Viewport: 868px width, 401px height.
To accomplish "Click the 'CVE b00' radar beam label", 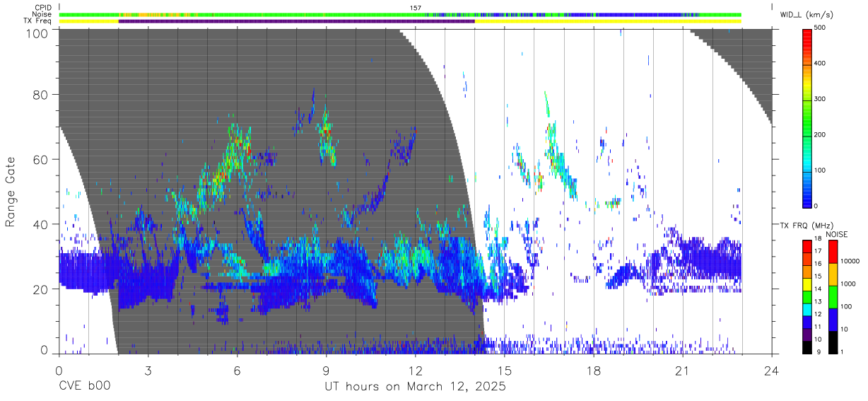I will pyautogui.click(x=84, y=387).
